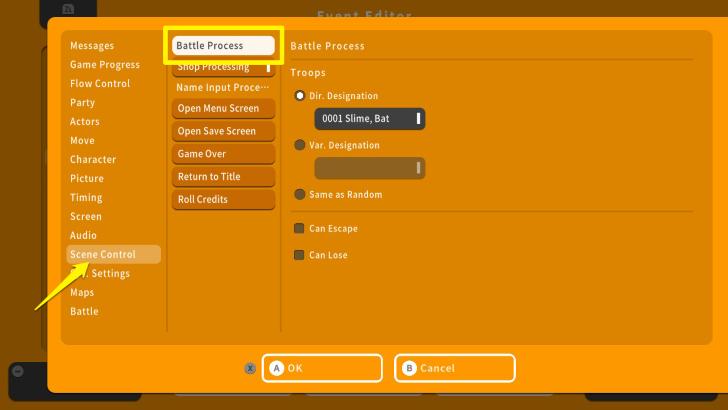
Task: Select the Character category
Action: 93,160
